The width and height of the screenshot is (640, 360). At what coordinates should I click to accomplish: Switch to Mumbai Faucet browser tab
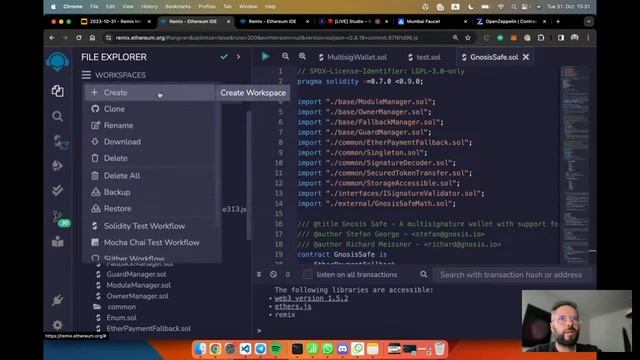tap(433, 21)
